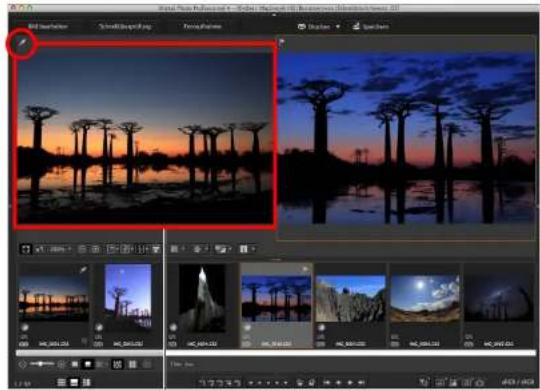Click the second grid display icon after zoom

(x=96, y=249)
